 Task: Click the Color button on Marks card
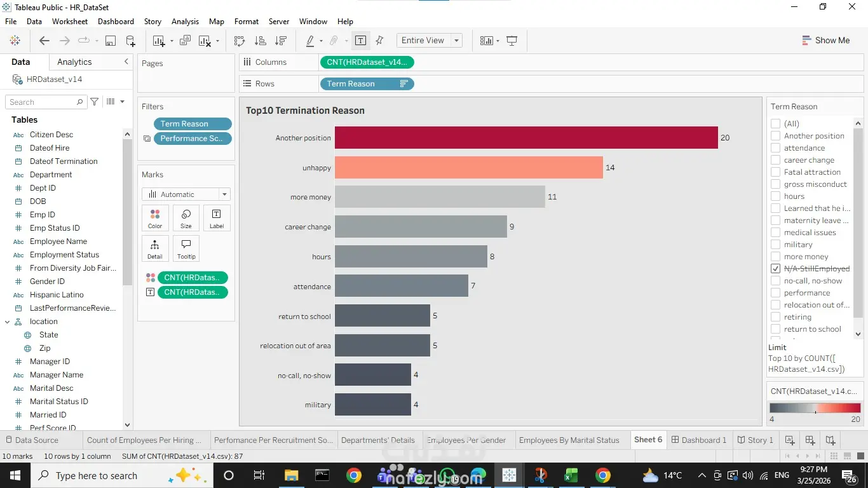coord(155,218)
